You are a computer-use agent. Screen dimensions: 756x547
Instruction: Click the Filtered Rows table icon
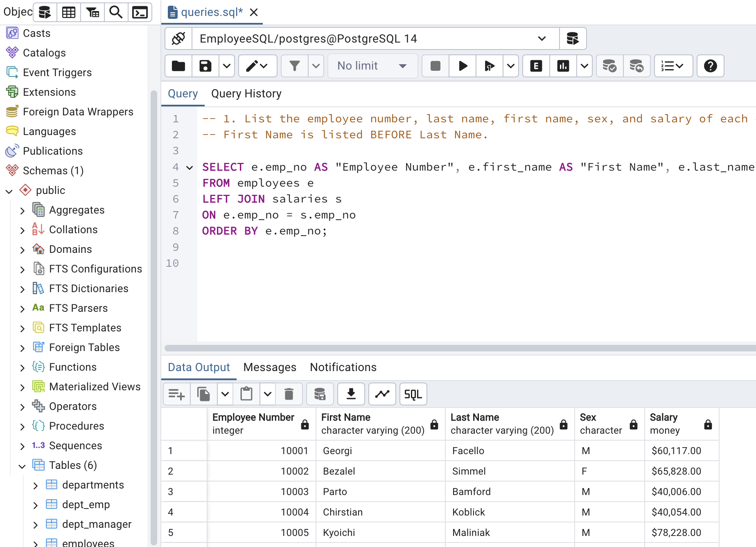(x=92, y=12)
